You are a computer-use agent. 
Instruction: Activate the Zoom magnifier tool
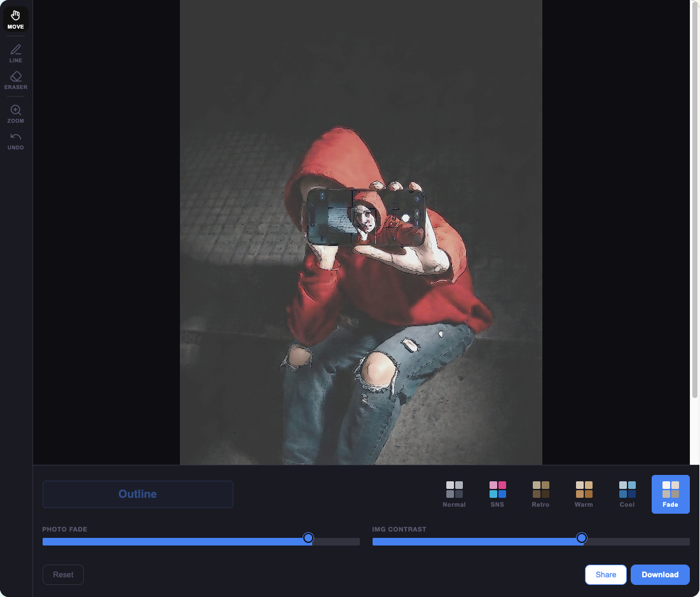click(16, 114)
